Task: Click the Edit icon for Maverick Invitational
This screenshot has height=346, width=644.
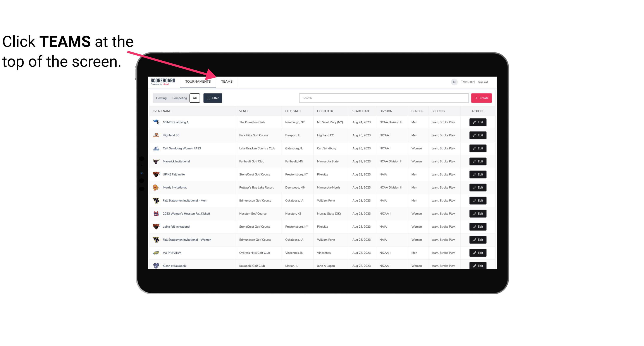Action: click(478, 161)
